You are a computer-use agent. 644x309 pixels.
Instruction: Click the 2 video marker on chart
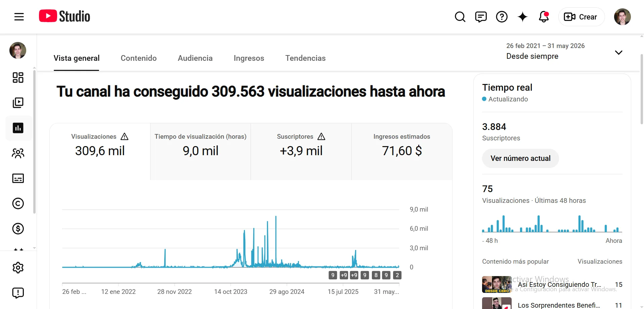click(397, 275)
